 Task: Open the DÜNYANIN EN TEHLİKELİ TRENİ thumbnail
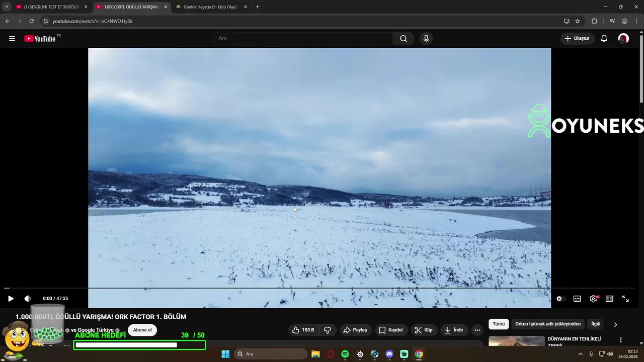[x=517, y=341]
